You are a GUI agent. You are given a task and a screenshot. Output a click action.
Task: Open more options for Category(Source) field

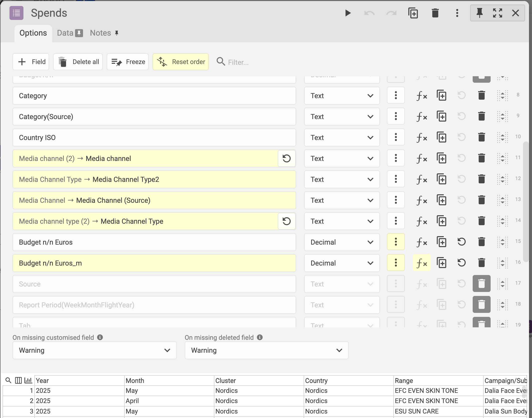(x=396, y=117)
